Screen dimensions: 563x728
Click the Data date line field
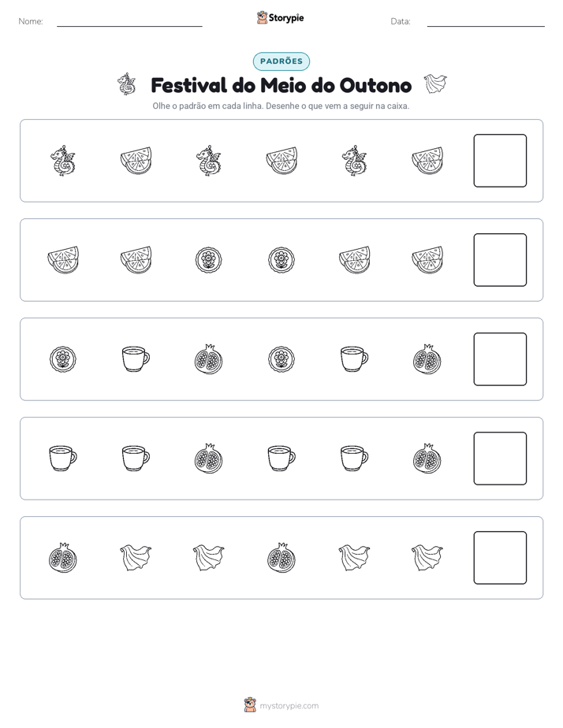click(486, 21)
